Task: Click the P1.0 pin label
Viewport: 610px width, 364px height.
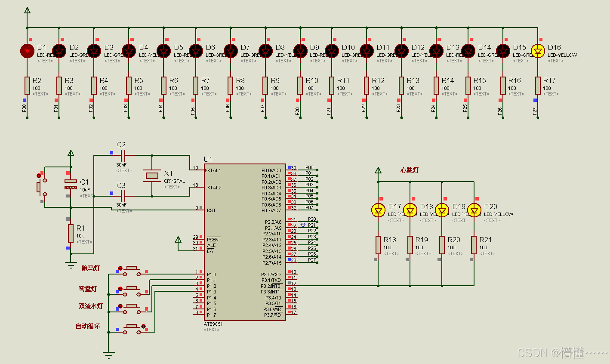Action: point(211,275)
